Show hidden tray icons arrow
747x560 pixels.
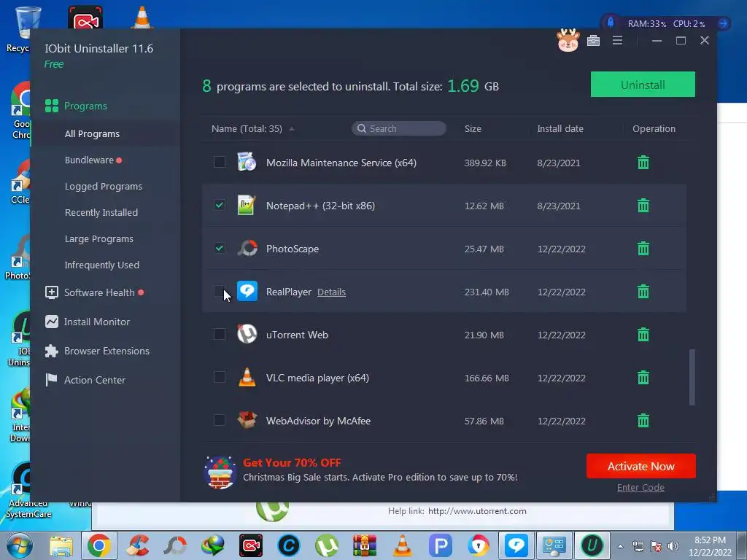click(x=620, y=546)
